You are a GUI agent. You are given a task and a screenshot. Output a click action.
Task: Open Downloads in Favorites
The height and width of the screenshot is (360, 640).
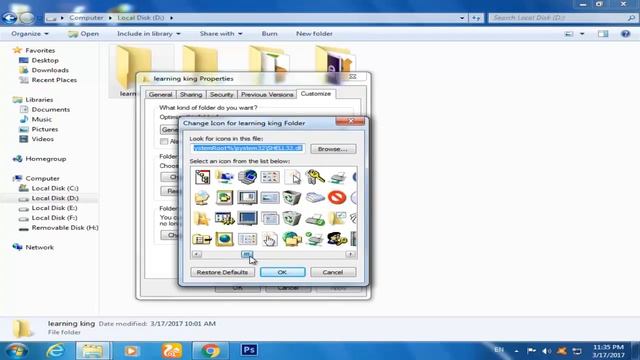tap(50, 70)
